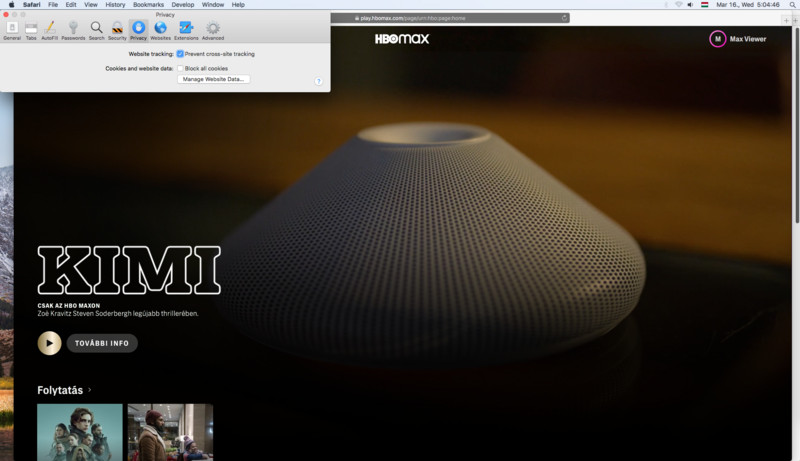Open the Privacy help question mark
Screen dimensions: 800x461
point(318,81)
